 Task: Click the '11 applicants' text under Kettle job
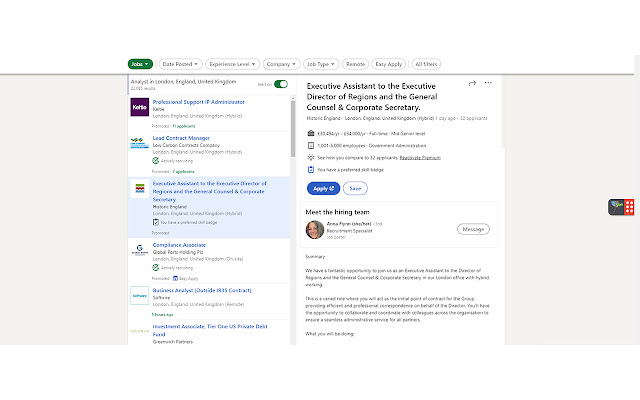184,126
